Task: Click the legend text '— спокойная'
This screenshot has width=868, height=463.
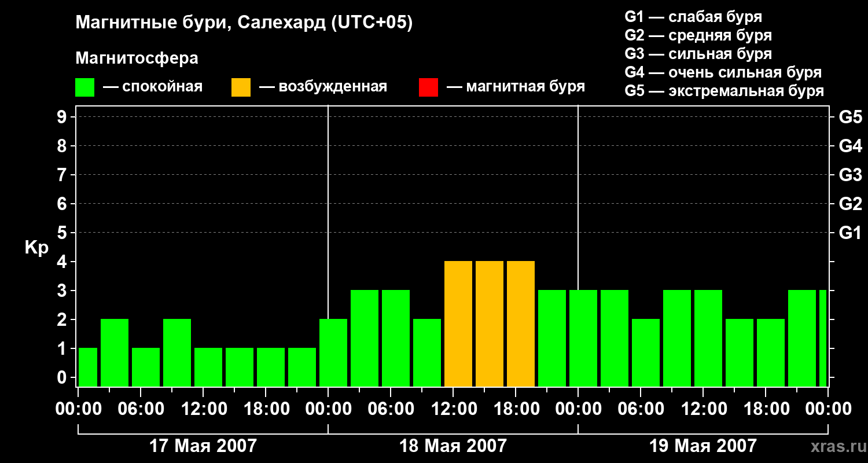Action: click(153, 87)
